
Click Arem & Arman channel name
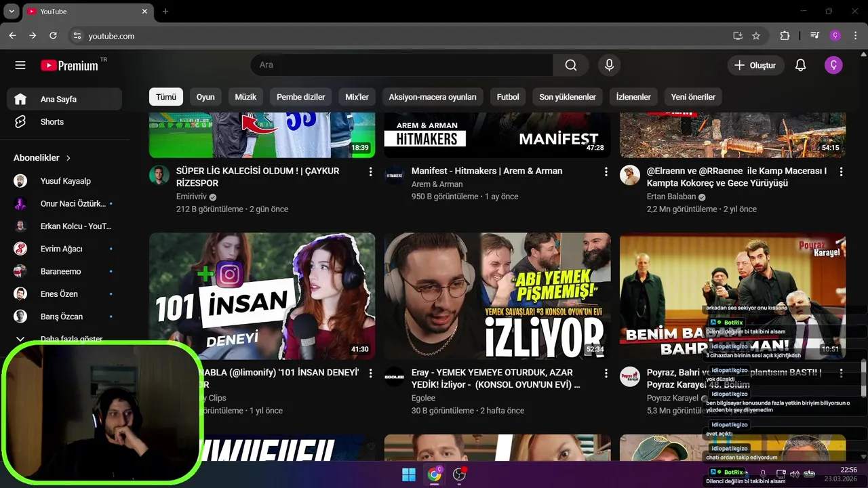point(437,184)
